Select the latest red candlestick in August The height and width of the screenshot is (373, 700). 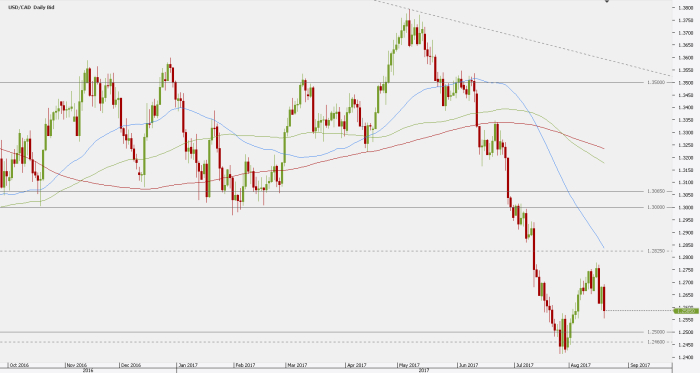pyautogui.click(x=604, y=299)
